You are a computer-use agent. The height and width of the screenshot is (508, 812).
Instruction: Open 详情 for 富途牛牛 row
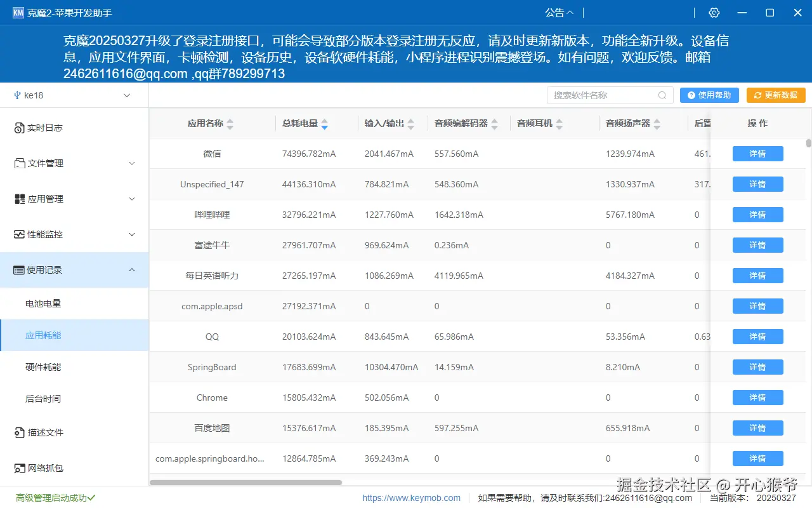(x=757, y=245)
